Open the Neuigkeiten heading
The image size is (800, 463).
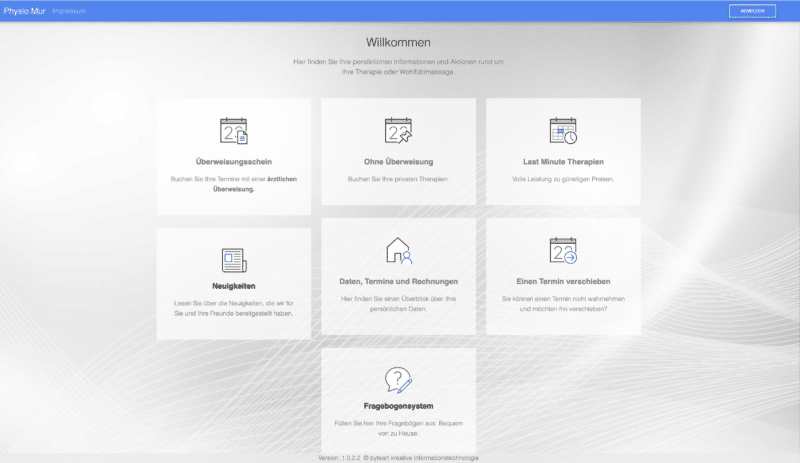[234, 286]
